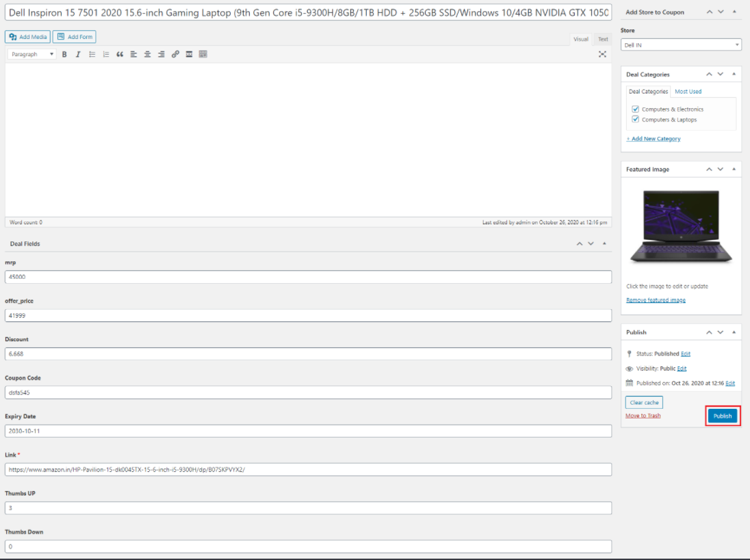Click the blue Publish button

[x=722, y=416]
